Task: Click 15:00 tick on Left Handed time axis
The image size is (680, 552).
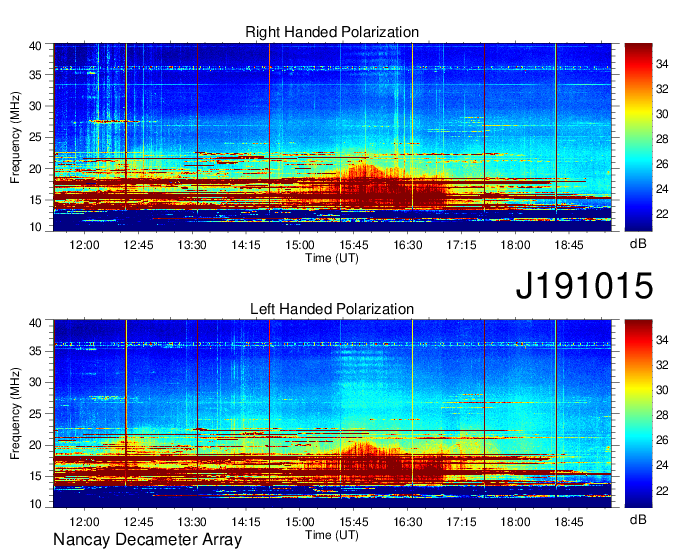Action: 300,522
